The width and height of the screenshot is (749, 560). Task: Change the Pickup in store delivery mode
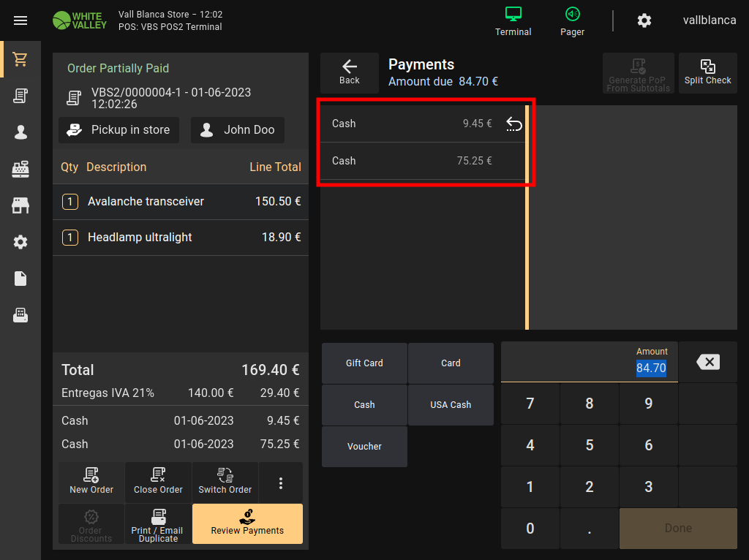tap(119, 130)
